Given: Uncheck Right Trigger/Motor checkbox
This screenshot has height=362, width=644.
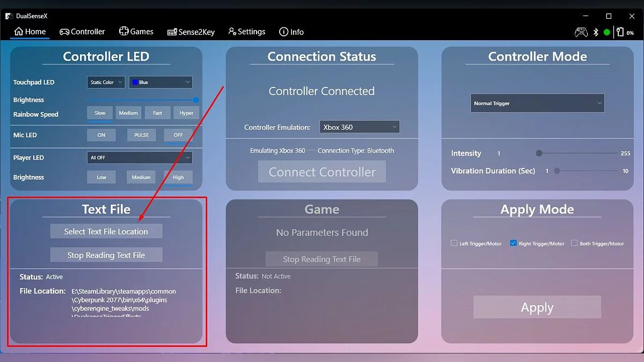Looking at the screenshot, I should [513, 243].
